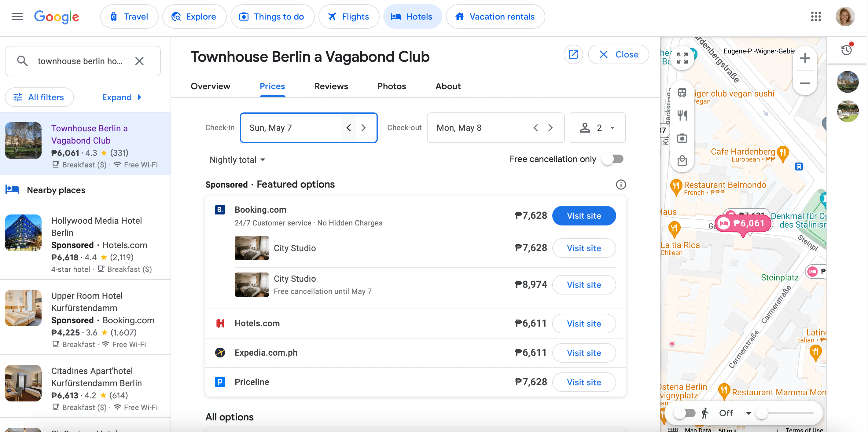Image resolution: width=868 pixels, height=432 pixels.
Task: Click the travel time slider handle
Action: pos(761,413)
